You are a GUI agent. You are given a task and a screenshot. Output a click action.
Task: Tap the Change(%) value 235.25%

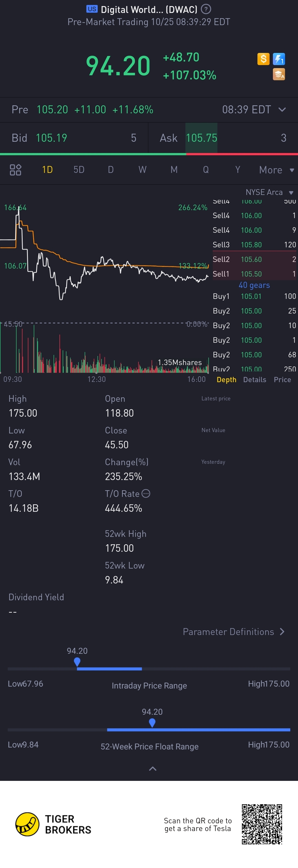click(x=123, y=476)
